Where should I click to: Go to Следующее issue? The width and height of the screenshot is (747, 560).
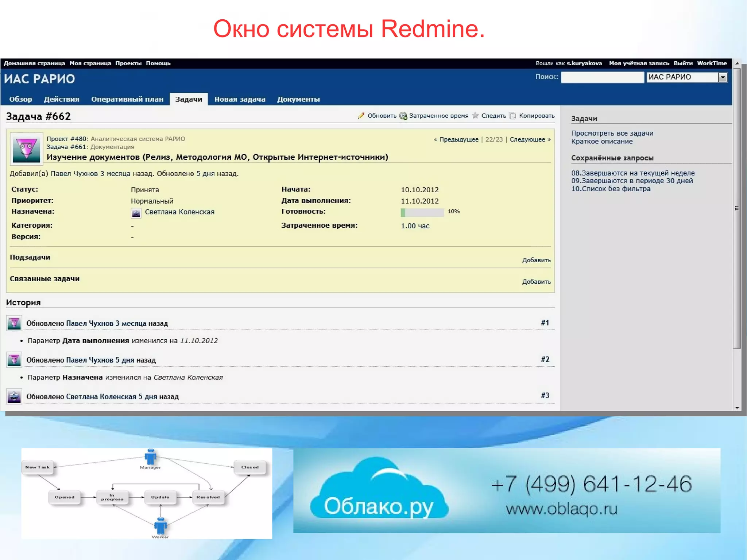tap(527, 139)
